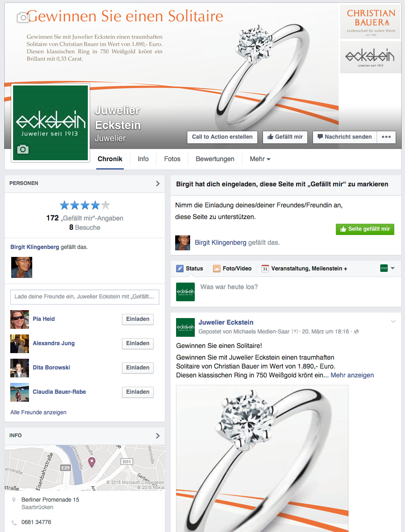This screenshot has height=532, width=405.
Task: Click the green Seite gefällt mir button
Action: 365,229
